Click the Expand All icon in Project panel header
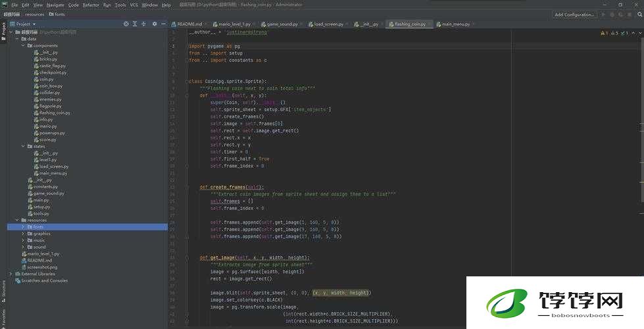 pos(135,24)
